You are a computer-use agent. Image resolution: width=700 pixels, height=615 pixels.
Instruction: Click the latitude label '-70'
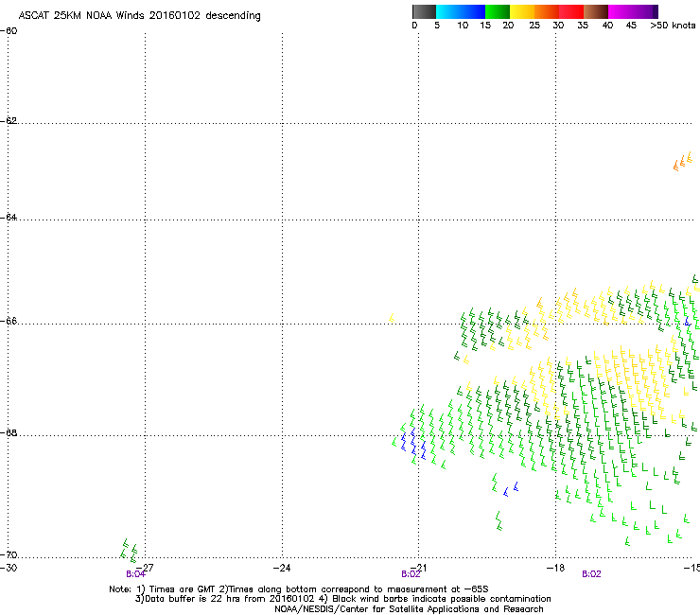pos(9,555)
